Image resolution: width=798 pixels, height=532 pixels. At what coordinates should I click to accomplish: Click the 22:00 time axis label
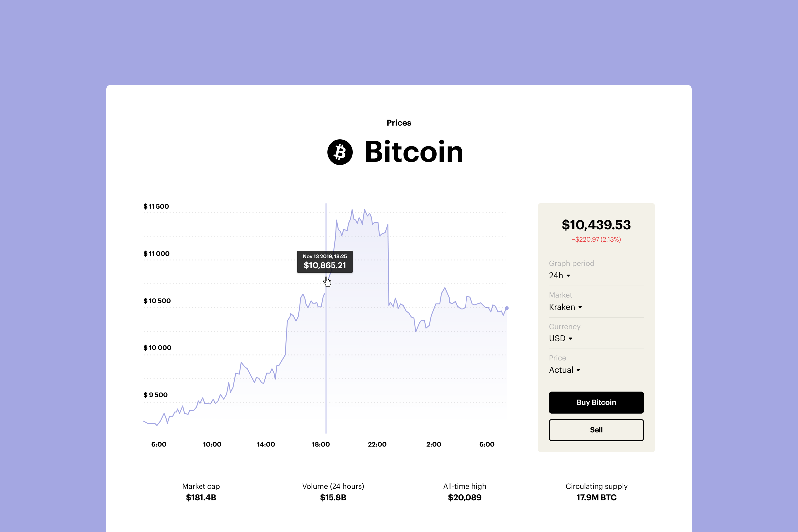click(x=377, y=444)
